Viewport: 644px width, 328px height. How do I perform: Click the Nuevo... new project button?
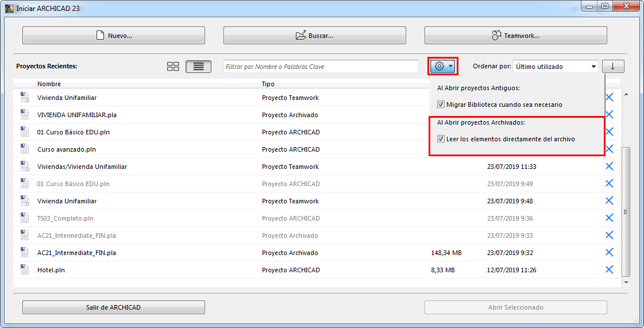(114, 35)
